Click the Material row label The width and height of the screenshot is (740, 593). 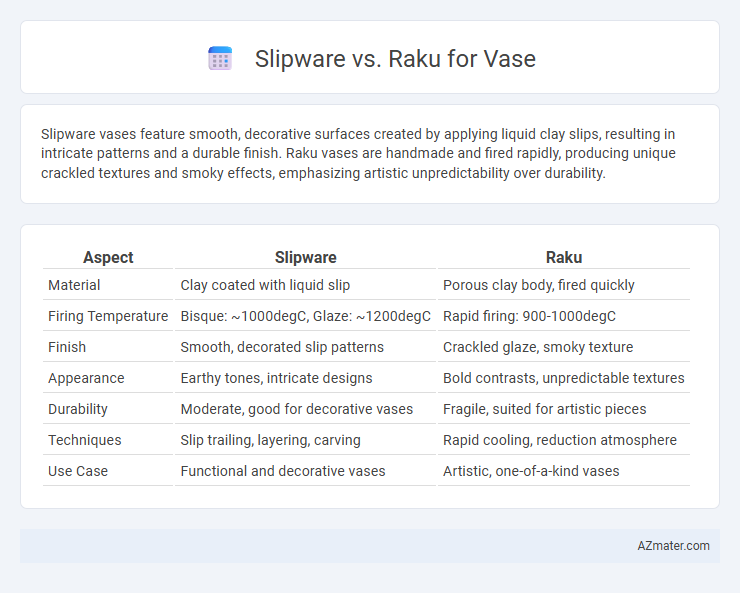click(x=74, y=285)
